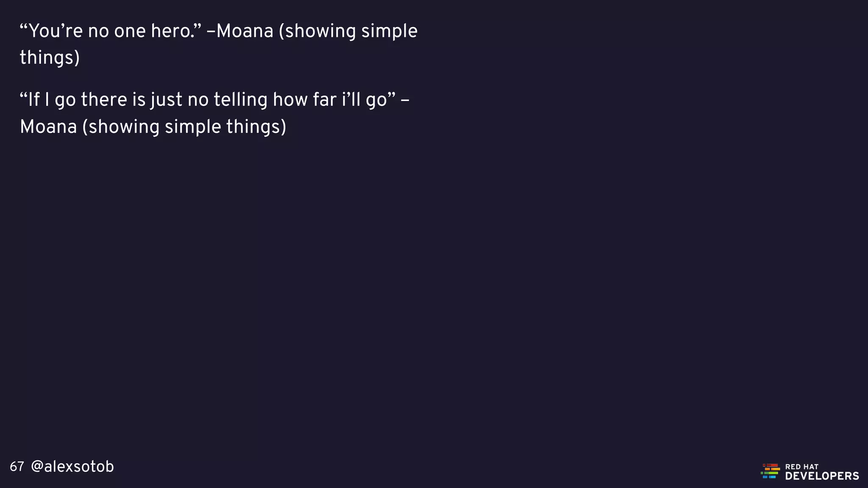The height and width of the screenshot is (488, 868).
Task: Click the phrase "how far i'll go"
Action: tap(330, 100)
